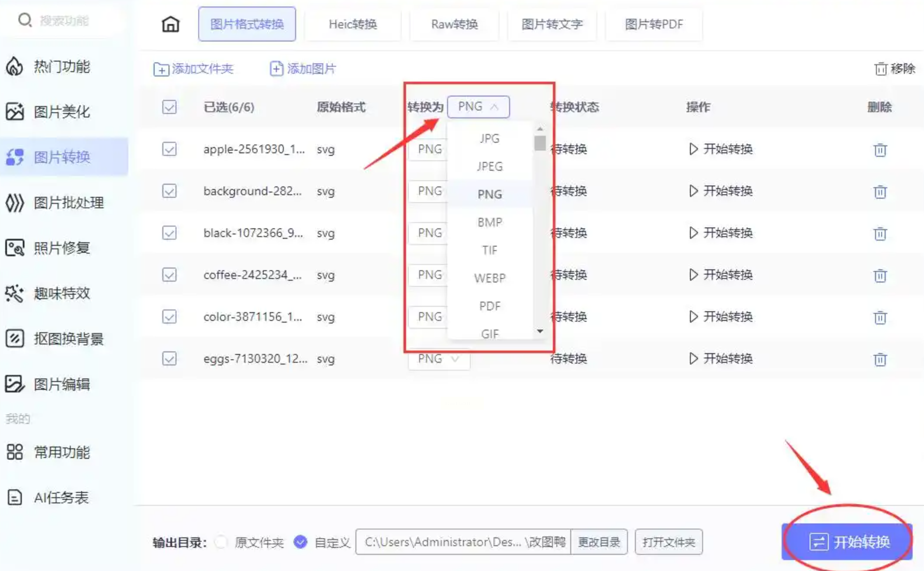Choose WEBP from the format list
The width and height of the screenshot is (924, 571).
point(490,278)
